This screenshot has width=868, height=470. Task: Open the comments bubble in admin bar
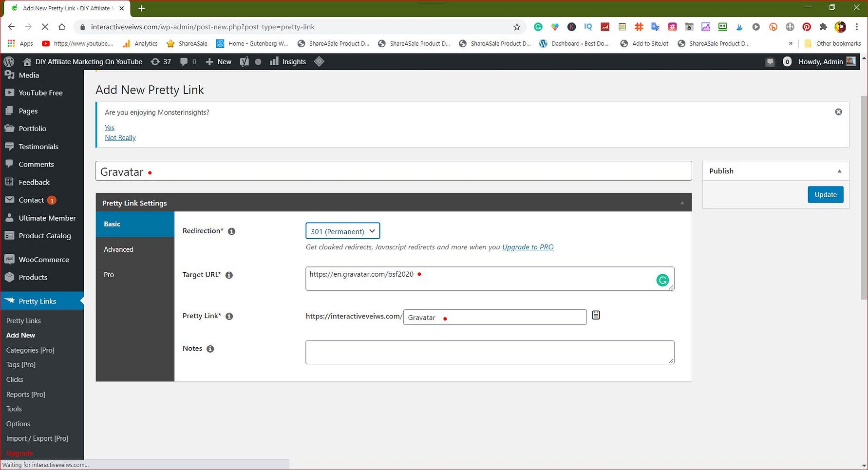188,62
